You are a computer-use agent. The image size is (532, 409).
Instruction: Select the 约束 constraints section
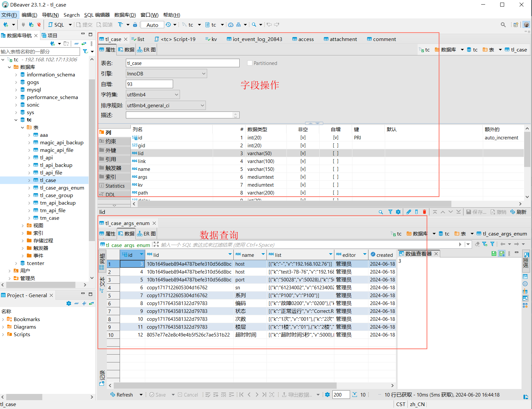114,141
